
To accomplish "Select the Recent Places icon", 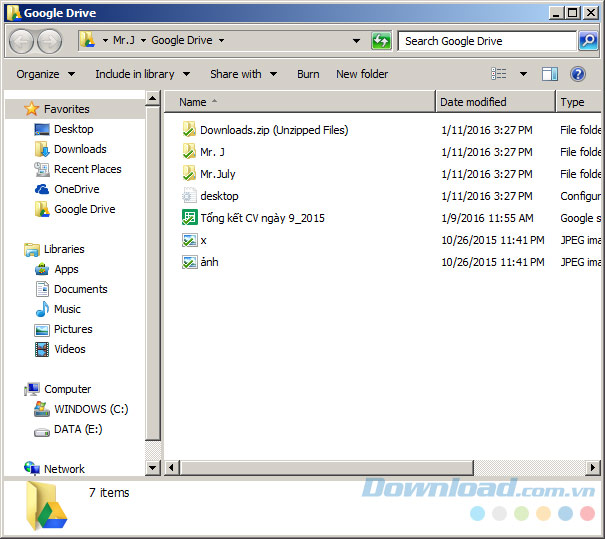I will coord(42,169).
